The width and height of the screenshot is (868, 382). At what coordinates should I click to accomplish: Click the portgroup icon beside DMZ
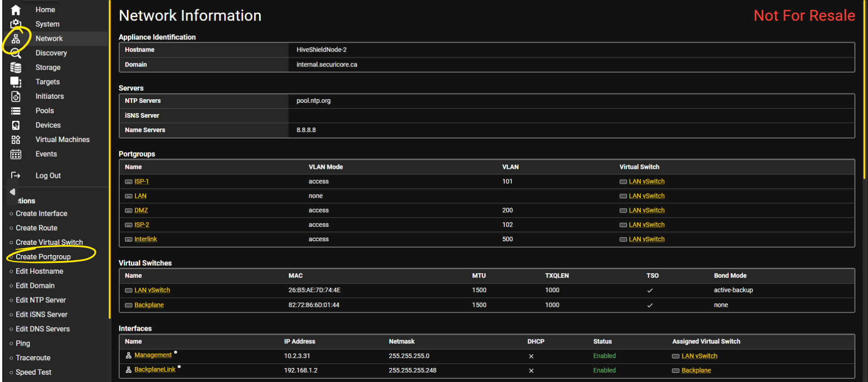click(x=129, y=211)
